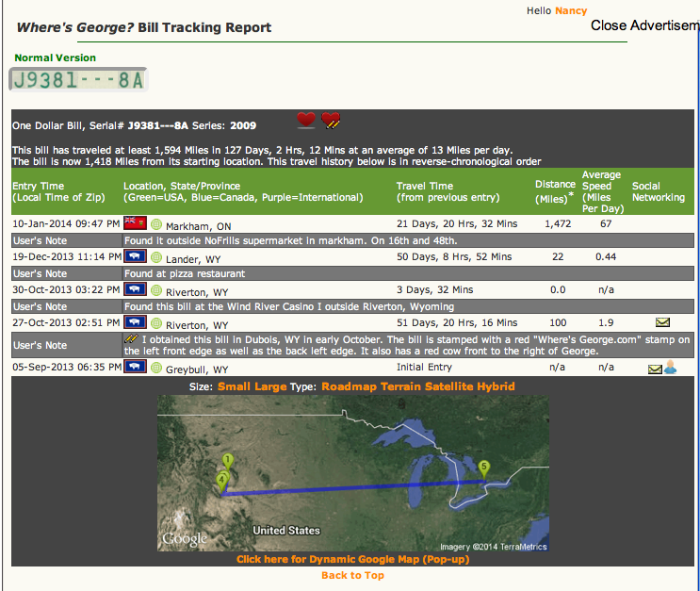700x591 pixels.
Task: Select Terrain map type
Action: (x=401, y=386)
